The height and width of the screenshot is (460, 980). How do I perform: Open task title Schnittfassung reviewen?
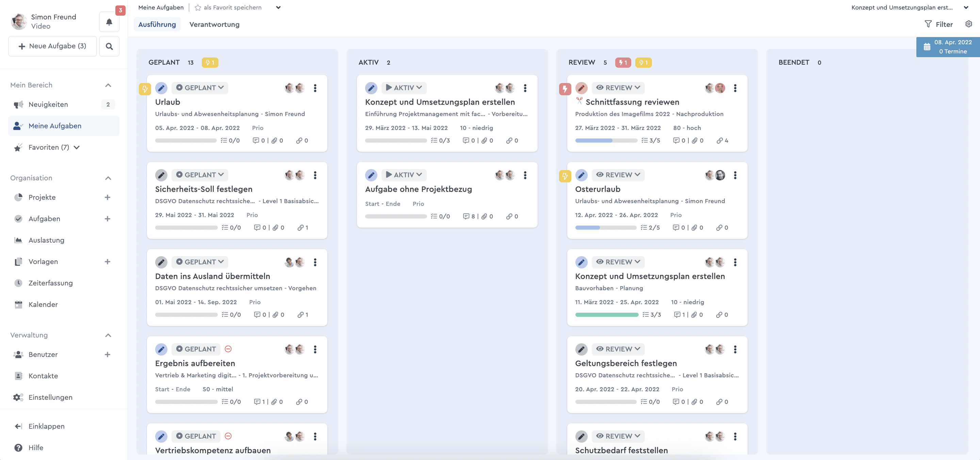632,102
